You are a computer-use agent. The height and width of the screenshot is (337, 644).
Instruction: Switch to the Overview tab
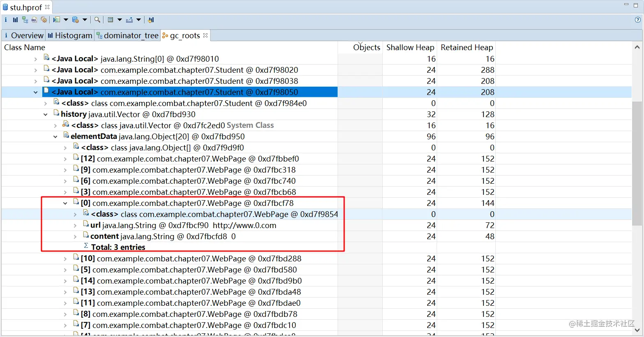tap(23, 35)
